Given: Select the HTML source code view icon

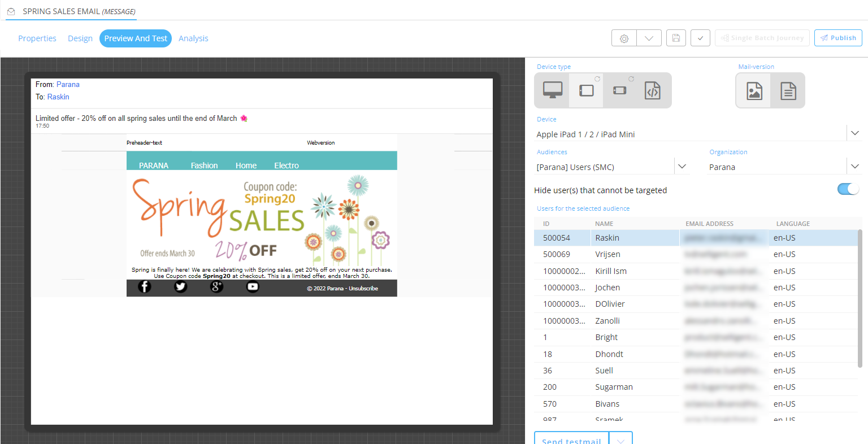Looking at the screenshot, I should 653,90.
